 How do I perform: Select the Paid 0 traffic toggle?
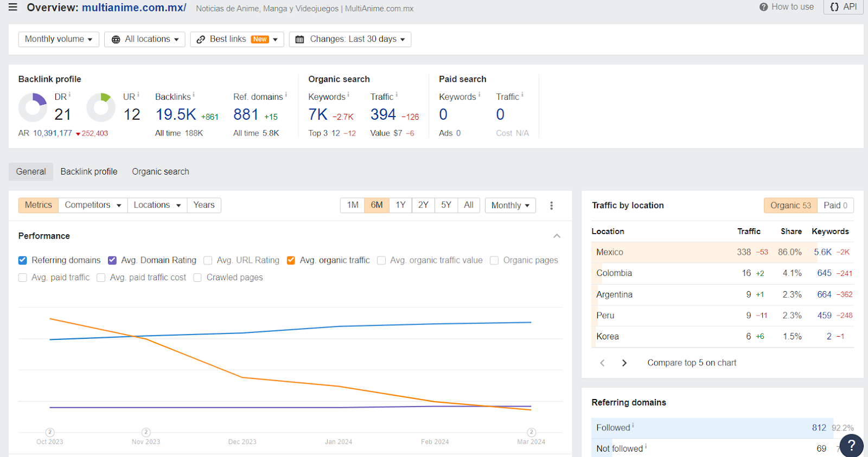835,205
